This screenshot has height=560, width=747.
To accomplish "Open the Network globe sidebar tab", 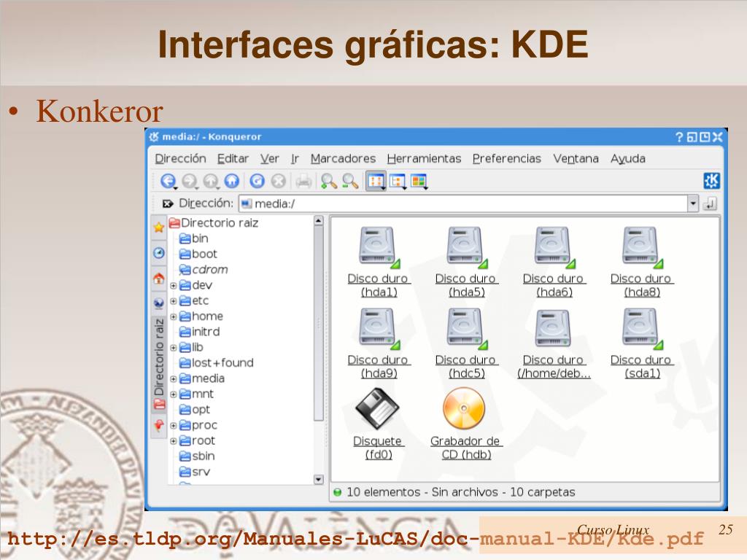I will click(158, 303).
